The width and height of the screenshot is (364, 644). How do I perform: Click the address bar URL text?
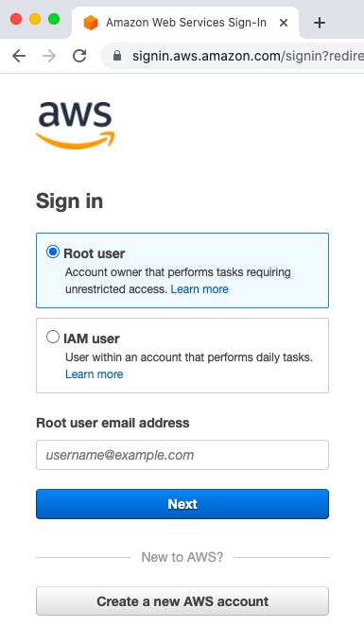click(248, 56)
